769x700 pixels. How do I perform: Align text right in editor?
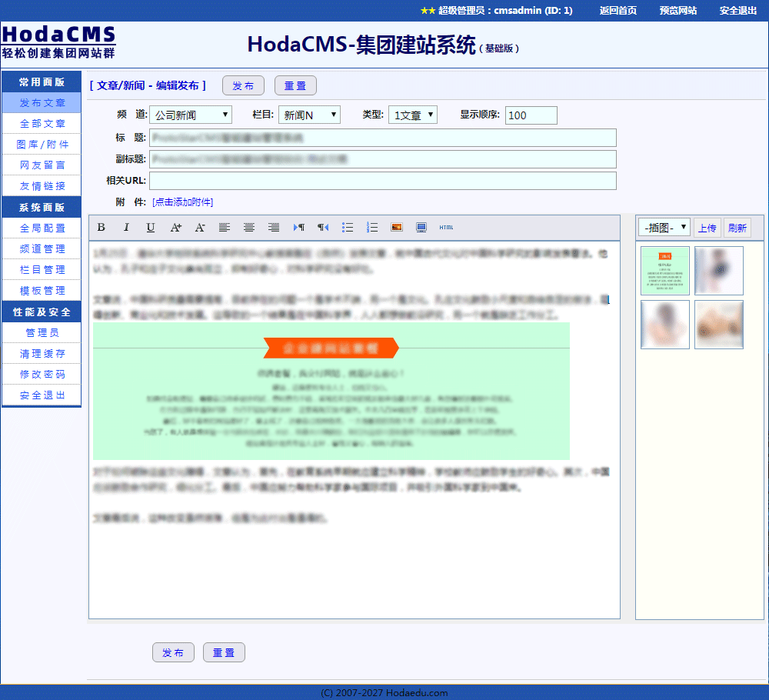point(274,227)
